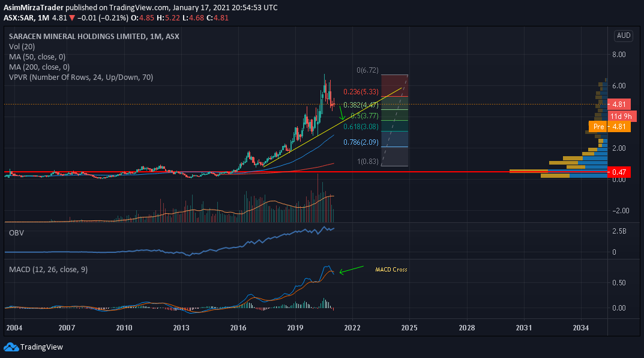This screenshot has height=358, width=644.
Task: Click the 0.50 MACD axis label
Action: 619,283
